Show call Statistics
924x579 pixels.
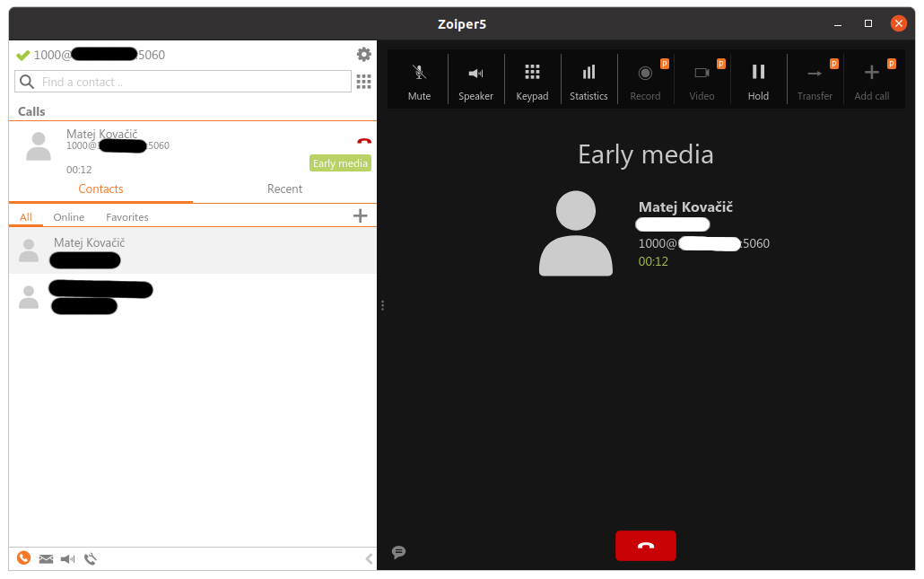click(588, 78)
